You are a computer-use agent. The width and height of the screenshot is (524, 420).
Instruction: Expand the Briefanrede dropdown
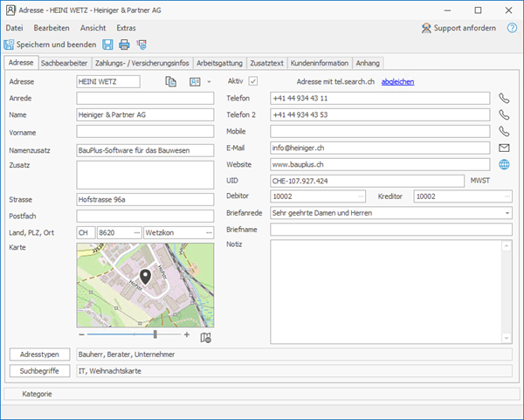(x=507, y=213)
